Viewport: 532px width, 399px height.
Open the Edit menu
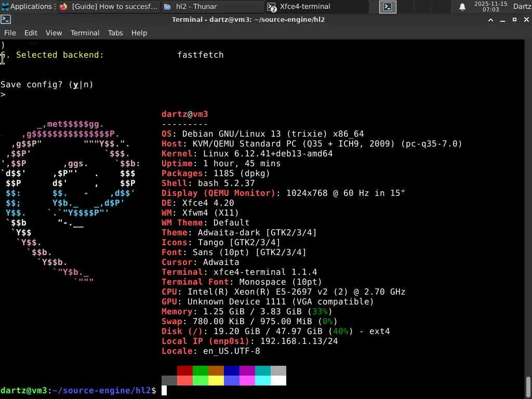click(31, 33)
